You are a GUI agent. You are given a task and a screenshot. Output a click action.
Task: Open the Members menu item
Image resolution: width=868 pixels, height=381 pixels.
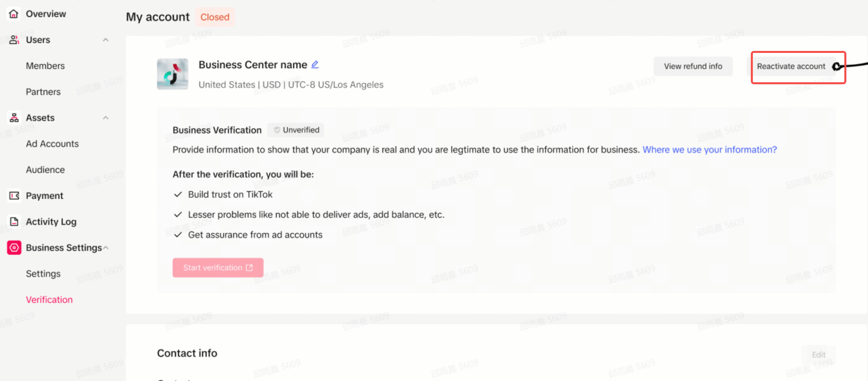45,66
